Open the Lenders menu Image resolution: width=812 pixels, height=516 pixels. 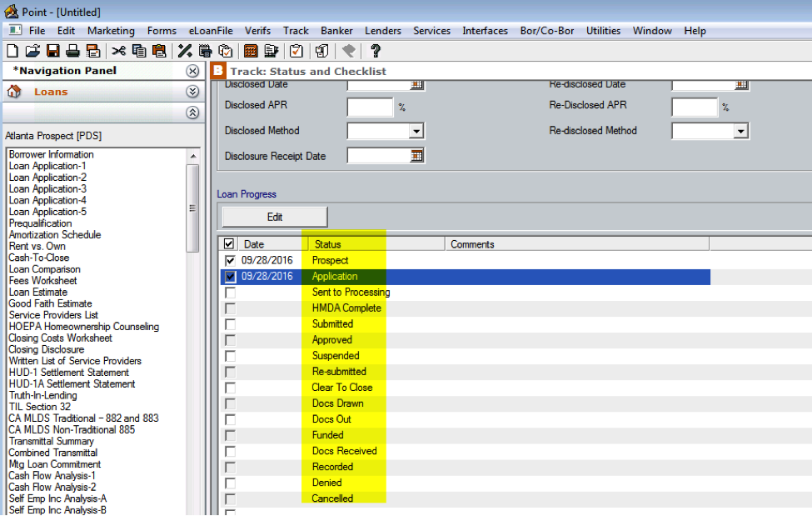[383, 31]
